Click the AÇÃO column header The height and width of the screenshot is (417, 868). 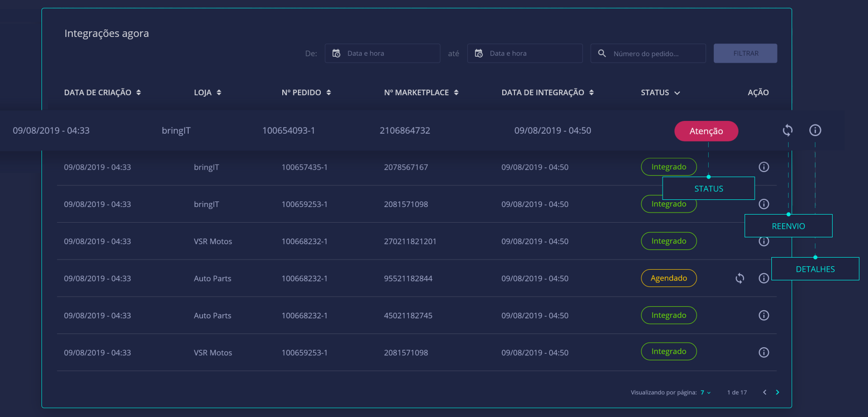point(758,93)
